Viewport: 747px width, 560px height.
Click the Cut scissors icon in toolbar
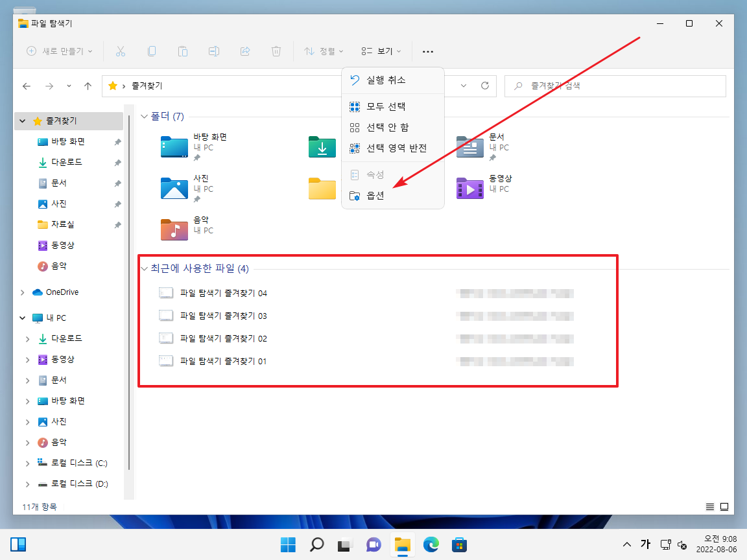(x=121, y=51)
